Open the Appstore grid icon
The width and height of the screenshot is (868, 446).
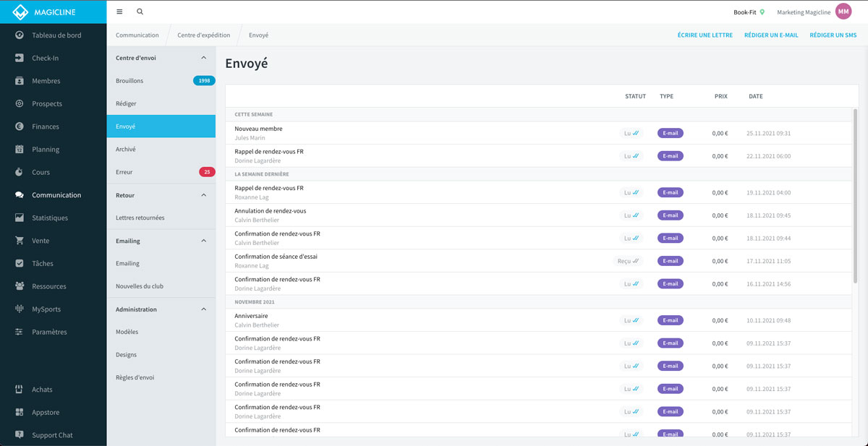20,412
